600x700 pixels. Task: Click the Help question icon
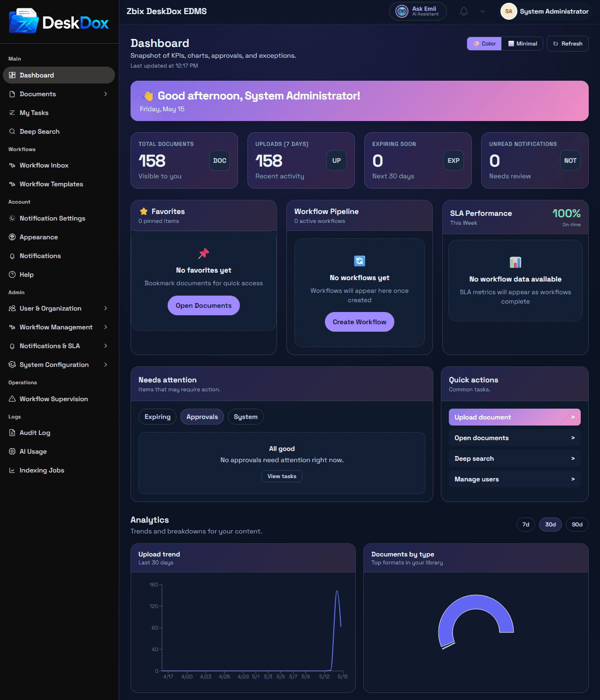[12, 274]
